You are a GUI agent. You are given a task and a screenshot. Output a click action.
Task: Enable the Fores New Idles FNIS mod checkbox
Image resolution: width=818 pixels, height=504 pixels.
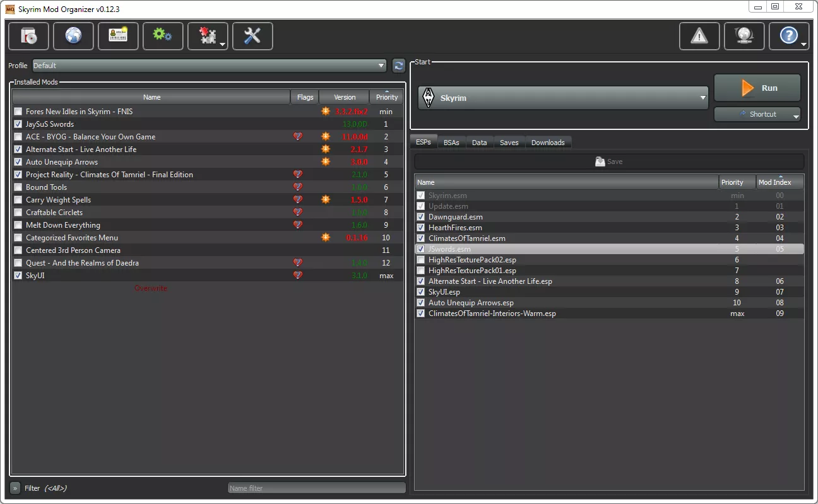point(18,112)
